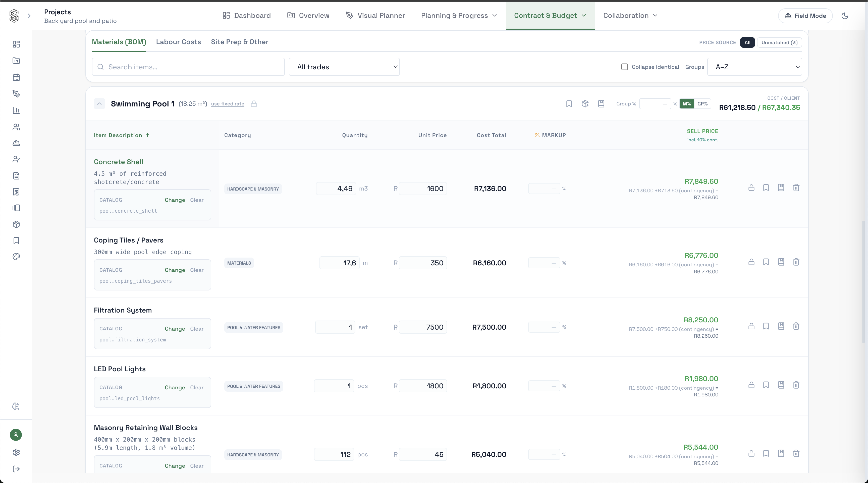The height and width of the screenshot is (483, 868).
Task: Click the Concrete Shell quantity field
Action: (x=336, y=189)
